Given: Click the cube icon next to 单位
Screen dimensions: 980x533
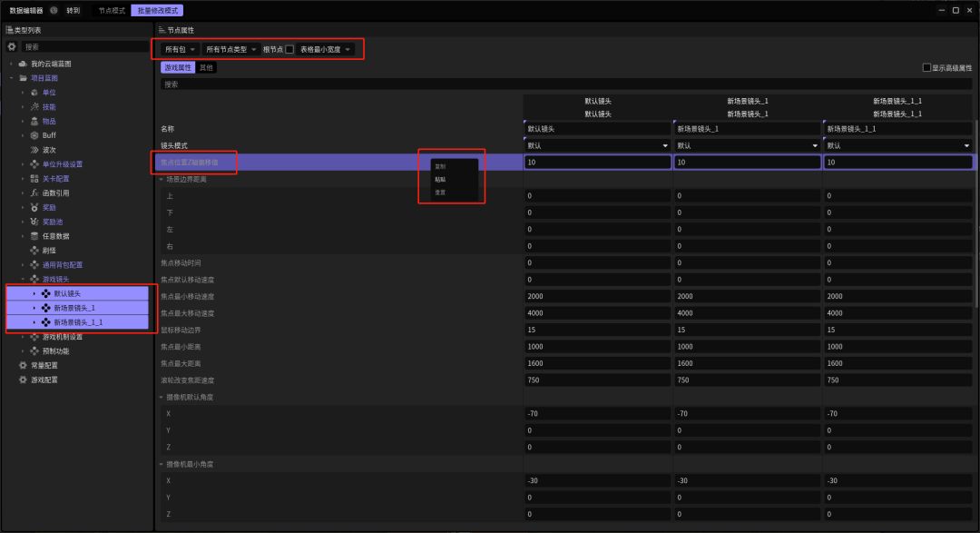Looking at the screenshot, I should pyautogui.click(x=34, y=93).
